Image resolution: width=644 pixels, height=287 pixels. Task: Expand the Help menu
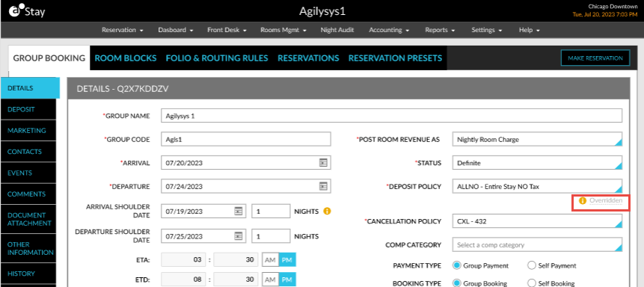(x=529, y=30)
